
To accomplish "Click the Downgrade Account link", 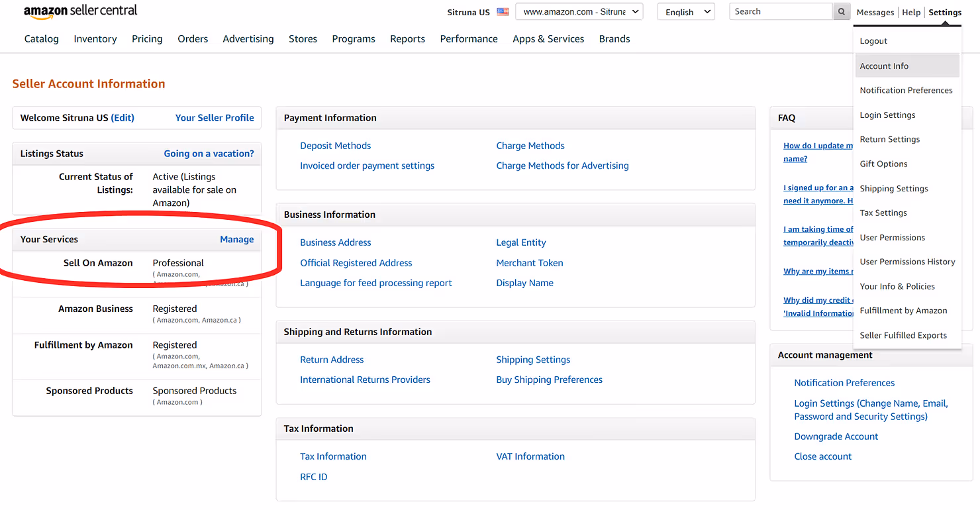I will pos(836,436).
